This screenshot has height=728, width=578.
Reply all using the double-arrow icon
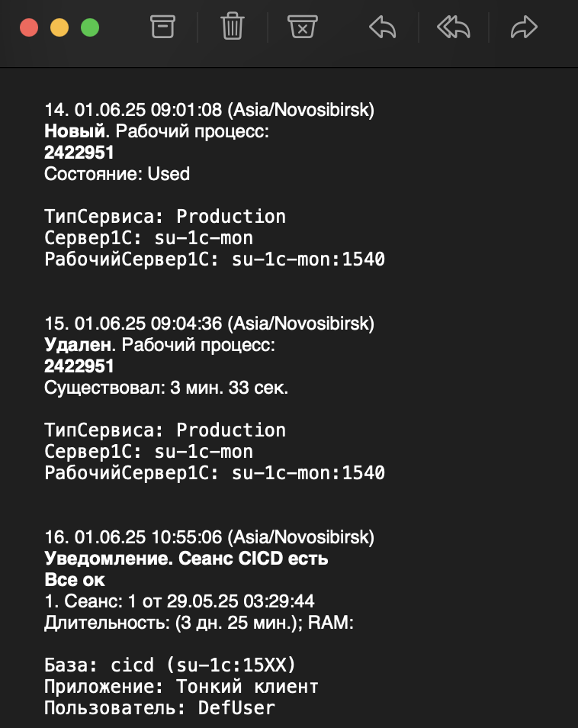tap(453, 28)
